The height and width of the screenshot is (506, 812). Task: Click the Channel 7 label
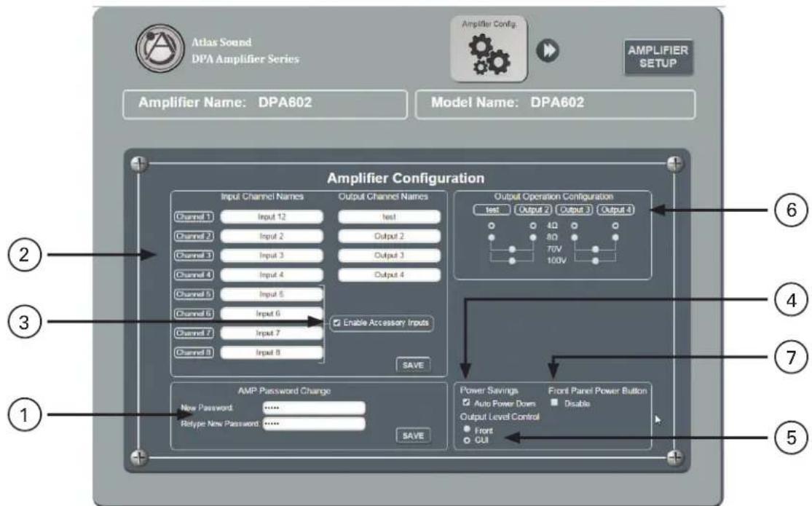194,333
